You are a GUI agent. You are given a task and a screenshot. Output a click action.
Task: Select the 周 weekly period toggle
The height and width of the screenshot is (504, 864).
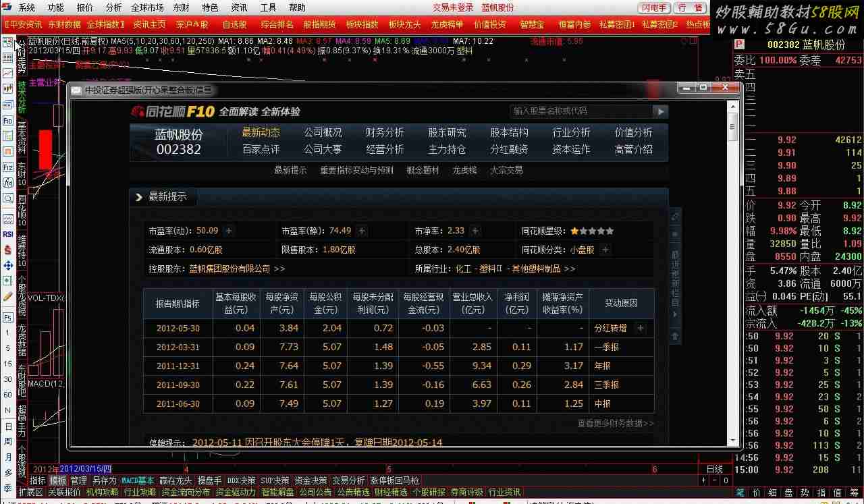[8, 442]
